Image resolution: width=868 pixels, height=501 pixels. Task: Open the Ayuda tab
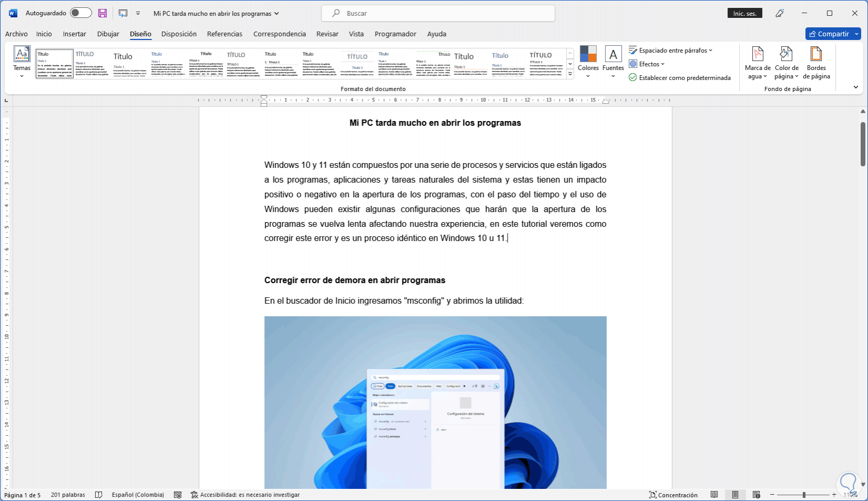click(x=437, y=34)
